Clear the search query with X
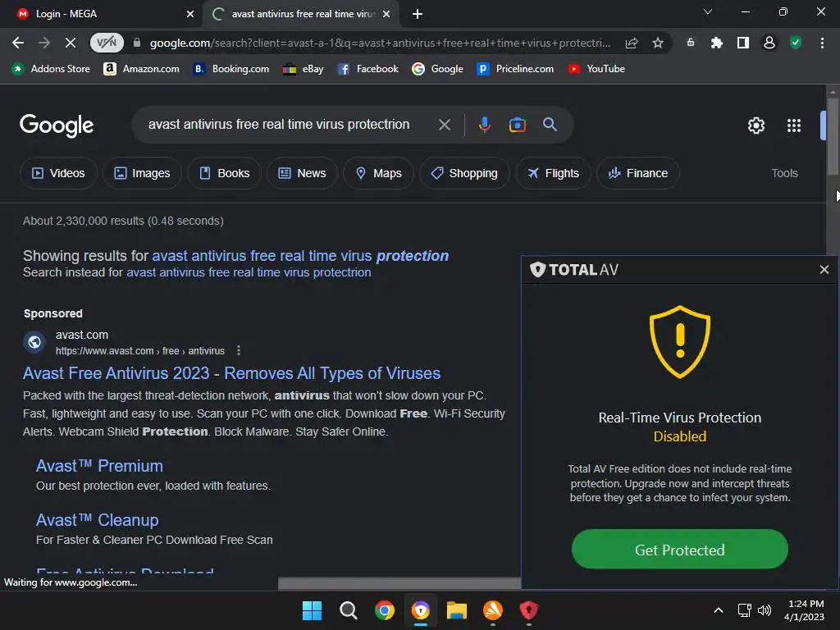The height and width of the screenshot is (630, 840). (x=444, y=125)
